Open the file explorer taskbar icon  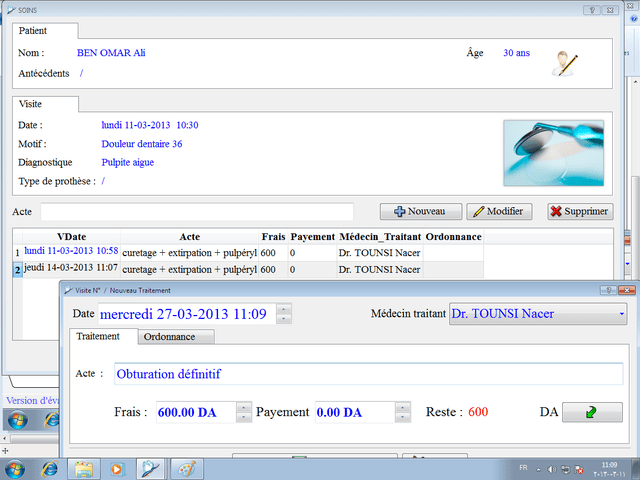[83, 467]
